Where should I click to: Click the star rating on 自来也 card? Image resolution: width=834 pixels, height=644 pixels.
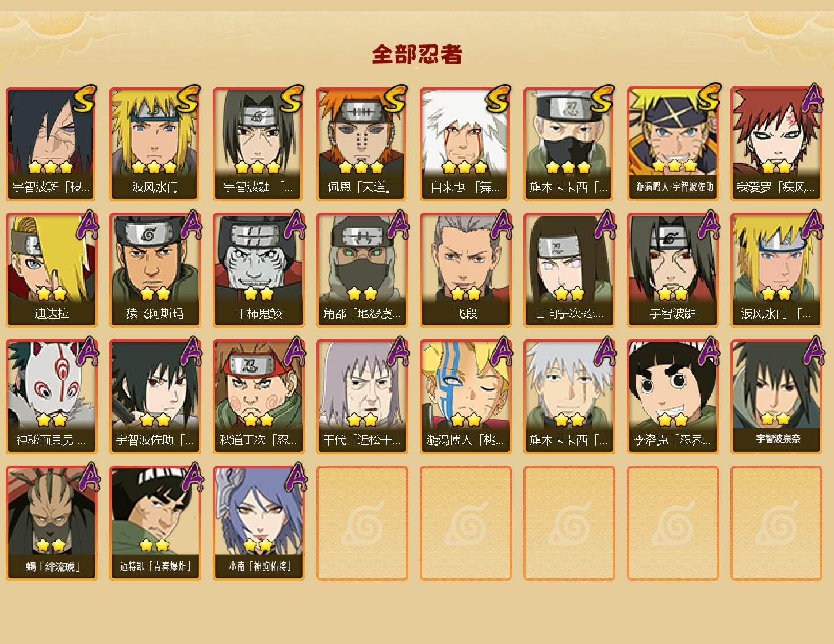click(465, 167)
